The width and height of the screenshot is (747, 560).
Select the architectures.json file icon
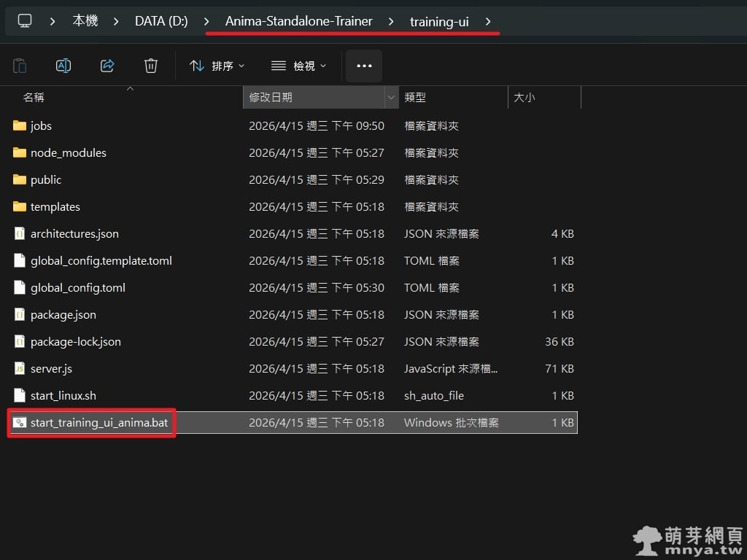[20, 234]
